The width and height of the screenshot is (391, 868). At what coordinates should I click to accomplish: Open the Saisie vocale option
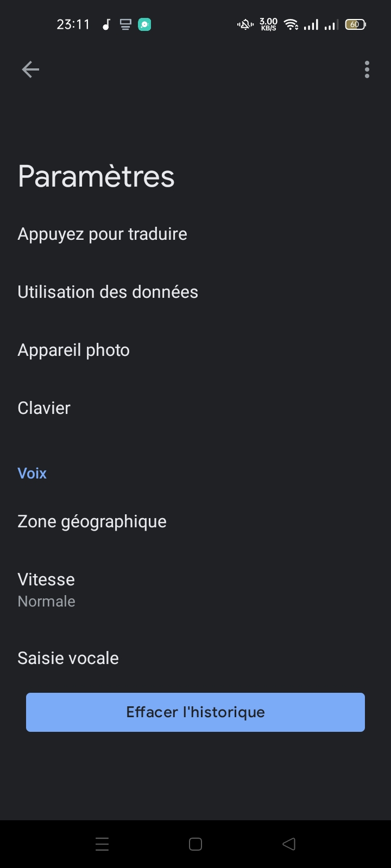click(68, 658)
